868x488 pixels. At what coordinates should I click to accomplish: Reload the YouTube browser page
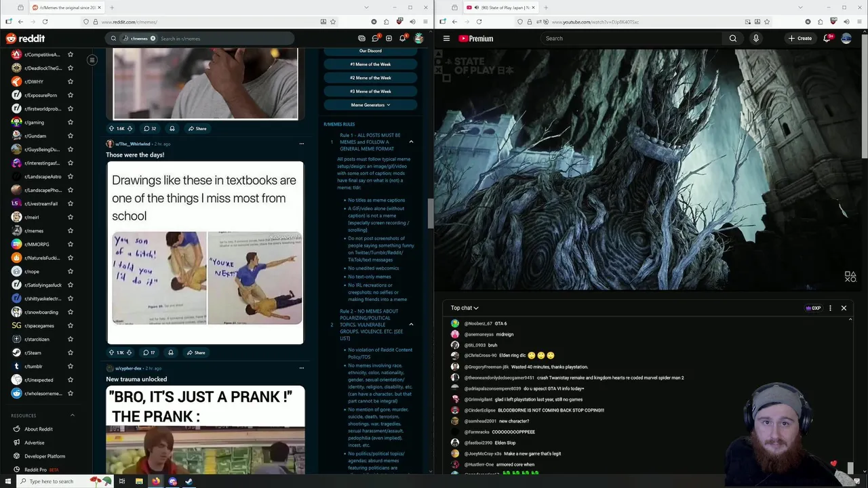(x=479, y=22)
